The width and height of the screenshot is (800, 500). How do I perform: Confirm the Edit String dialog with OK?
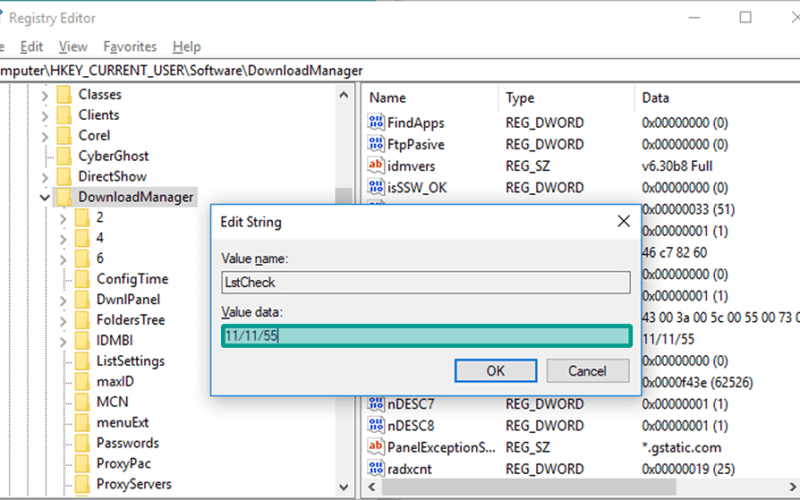click(x=495, y=371)
